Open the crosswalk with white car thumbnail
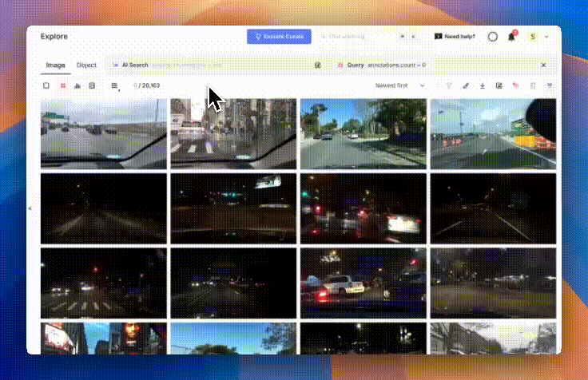The image size is (588, 380). coord(233,134)
